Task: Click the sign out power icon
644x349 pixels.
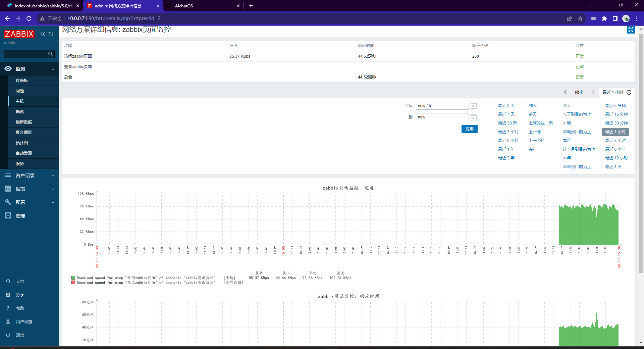Action: [8, 335]
